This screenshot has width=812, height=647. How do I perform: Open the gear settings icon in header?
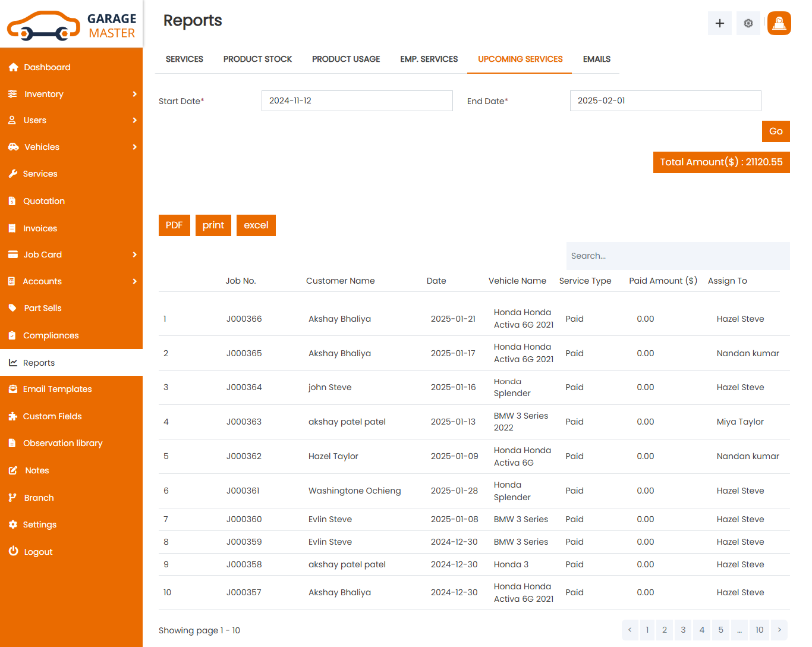(748, 23)
